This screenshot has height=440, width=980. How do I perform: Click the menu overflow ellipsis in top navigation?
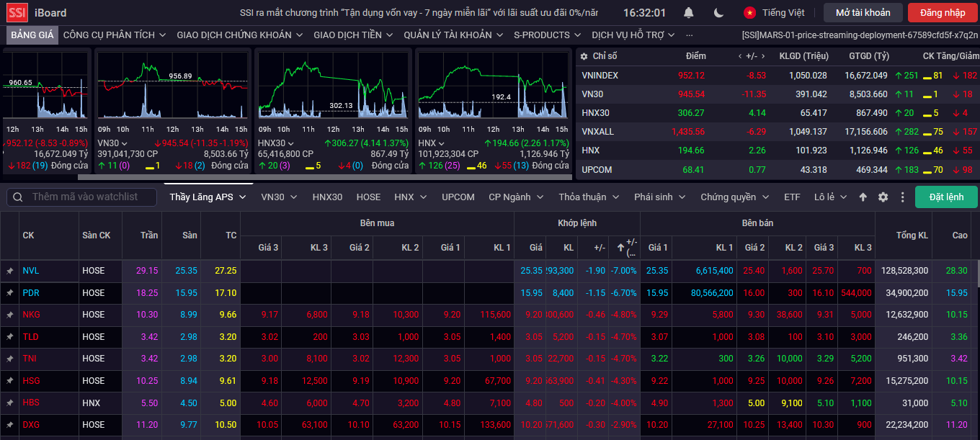point(690,35)
